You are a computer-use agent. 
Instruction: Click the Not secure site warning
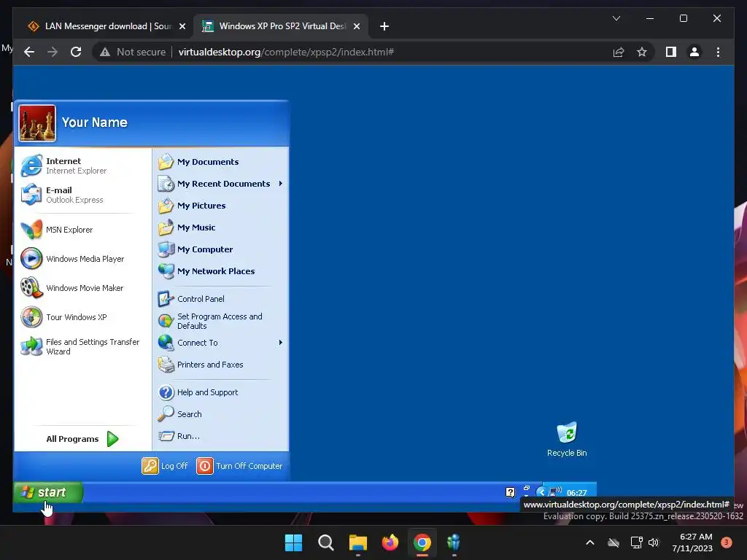tap(133, 52)
